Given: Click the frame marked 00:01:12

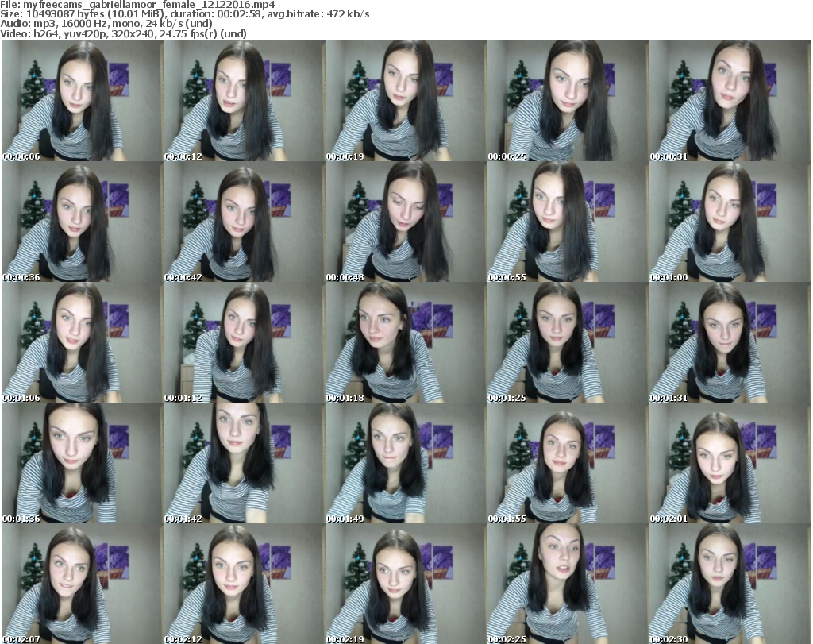Looking at the screenshot, I should 244,343.
